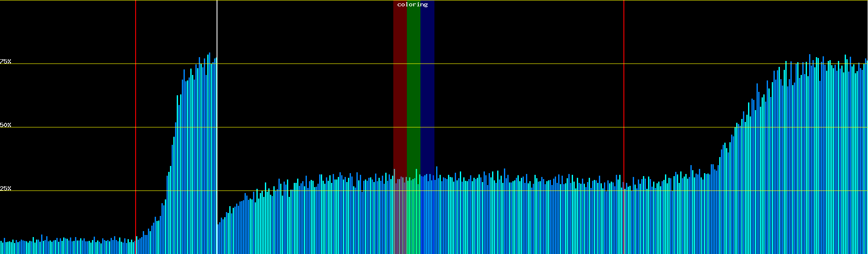Image resolution: width=868 pixels, height=254 pixels.
Task: Select the dark green coloring band
Action: tap(413, 85)
